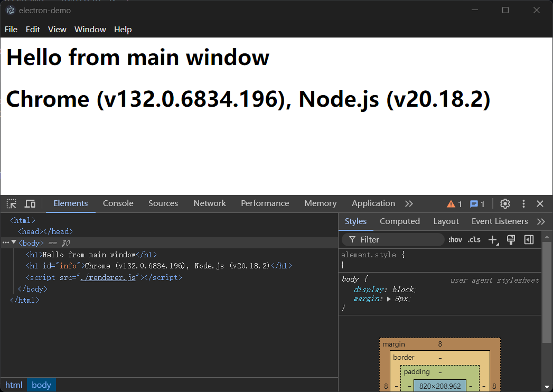The width and height of the screenshot is (553, 392).
Task: Switch to the Computed sidebar tab
Action: pyautogui.click(x=400, y=221)
